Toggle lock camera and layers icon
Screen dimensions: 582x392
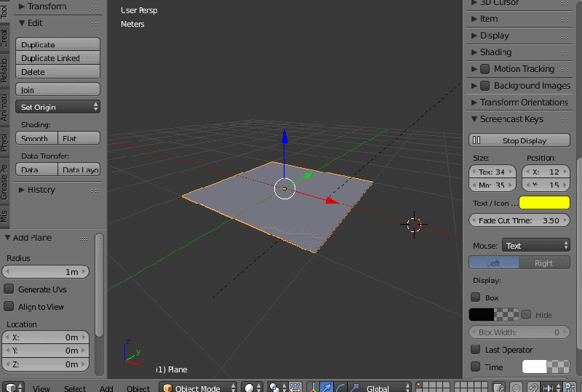point(499,388)
